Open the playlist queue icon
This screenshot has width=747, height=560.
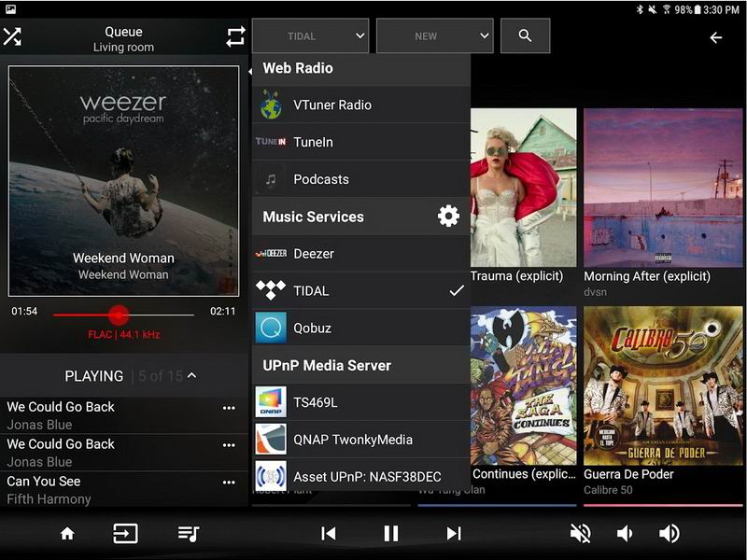click(x=189, y=534)
